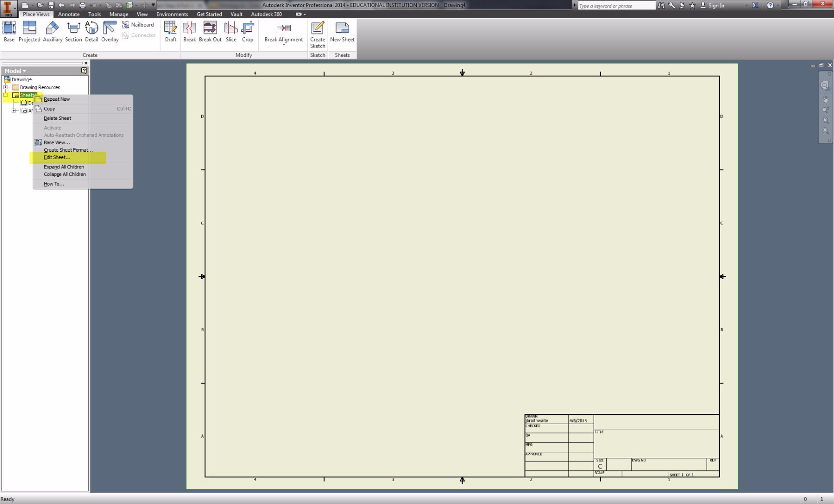Open the Autodesk Exchange X icon
The height and width of the screenshot is (504, 834).
coord(755,6)
